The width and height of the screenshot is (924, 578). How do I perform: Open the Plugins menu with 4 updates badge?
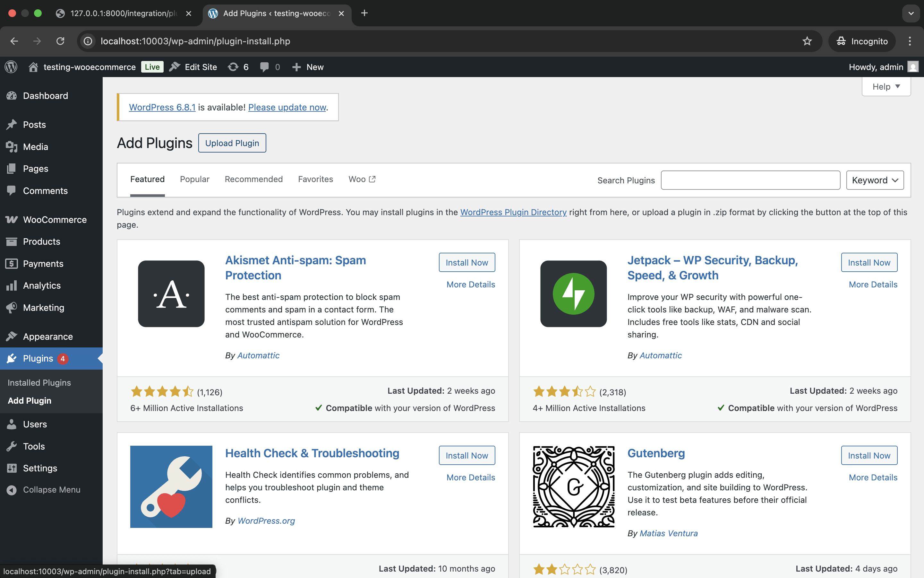point(51,359)
